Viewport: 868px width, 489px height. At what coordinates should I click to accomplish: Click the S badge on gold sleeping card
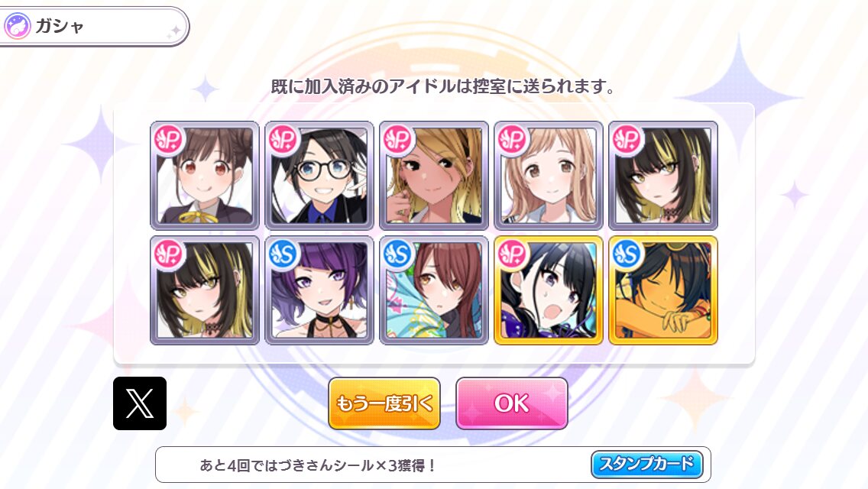(x=627, y=254)
